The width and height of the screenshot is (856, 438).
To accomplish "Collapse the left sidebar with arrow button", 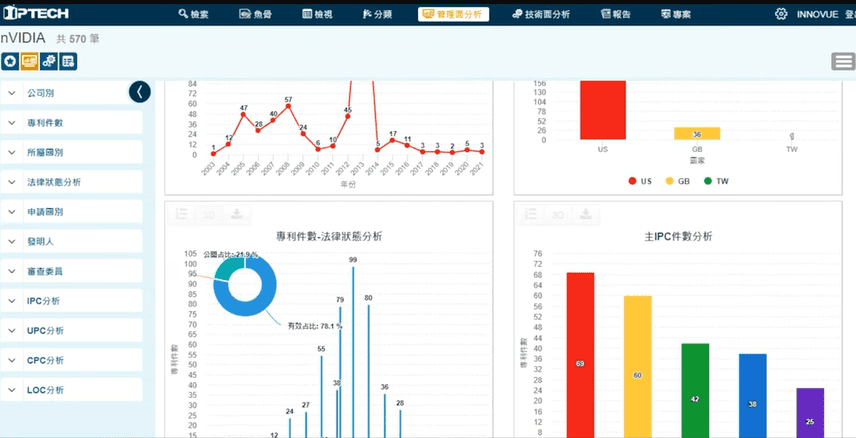I will (140, 92).
